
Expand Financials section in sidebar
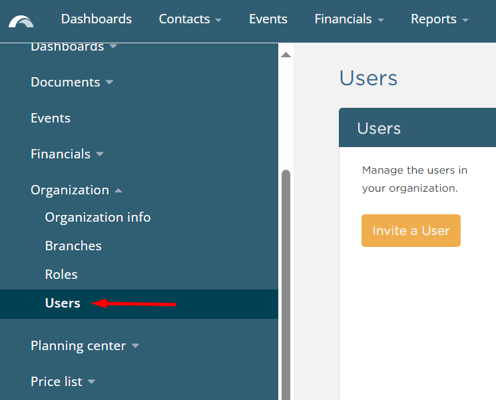67,154
